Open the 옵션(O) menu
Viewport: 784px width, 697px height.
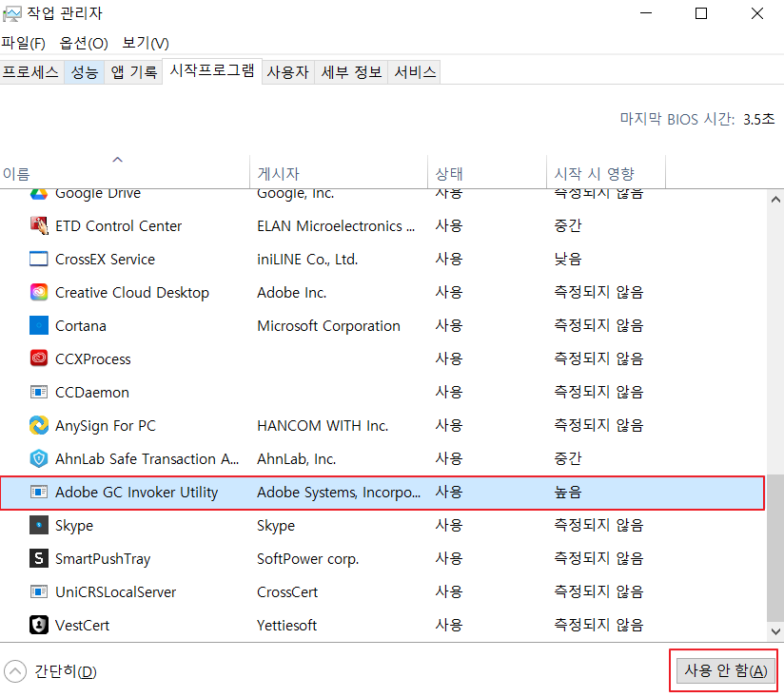(84, 43)
